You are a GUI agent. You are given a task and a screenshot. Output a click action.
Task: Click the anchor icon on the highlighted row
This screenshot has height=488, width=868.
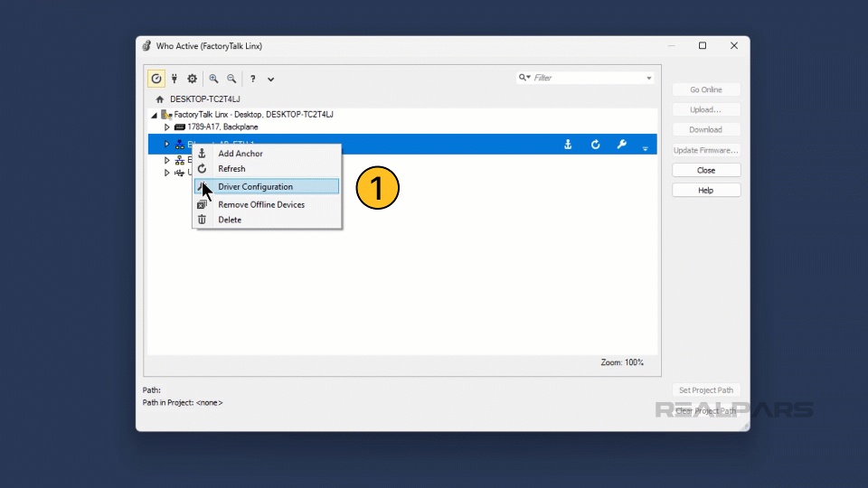[568, 145]
